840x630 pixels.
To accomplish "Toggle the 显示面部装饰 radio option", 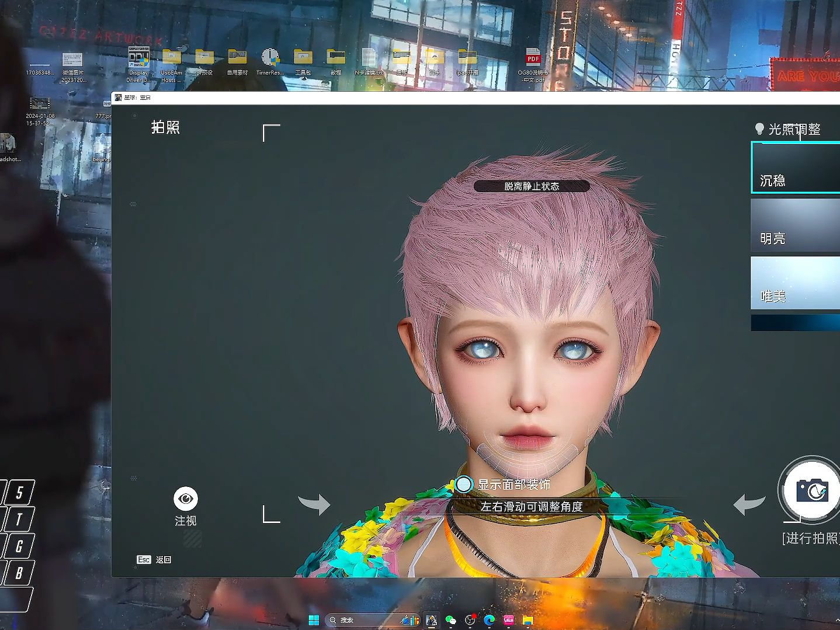I will pyautogui.click(x=464, y=484).
